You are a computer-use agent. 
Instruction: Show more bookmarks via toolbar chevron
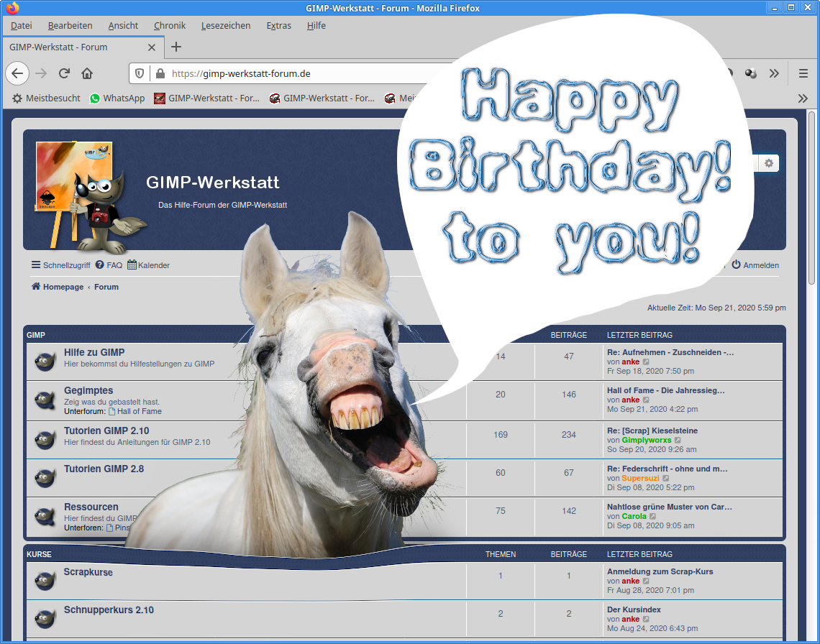pyautogui.click(x=803, y=98)
